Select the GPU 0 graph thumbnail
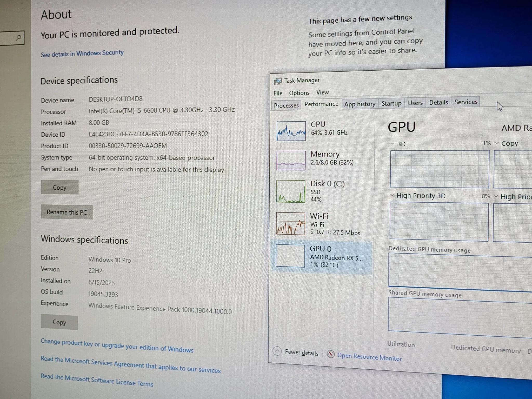532x399 pixels. coord(290,256)
